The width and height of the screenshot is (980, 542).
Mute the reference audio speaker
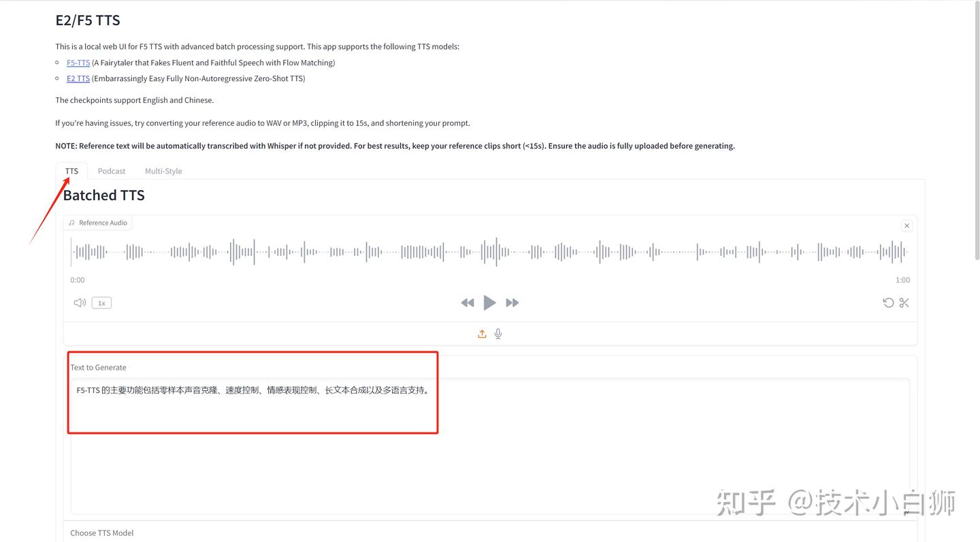click(79, 302)
